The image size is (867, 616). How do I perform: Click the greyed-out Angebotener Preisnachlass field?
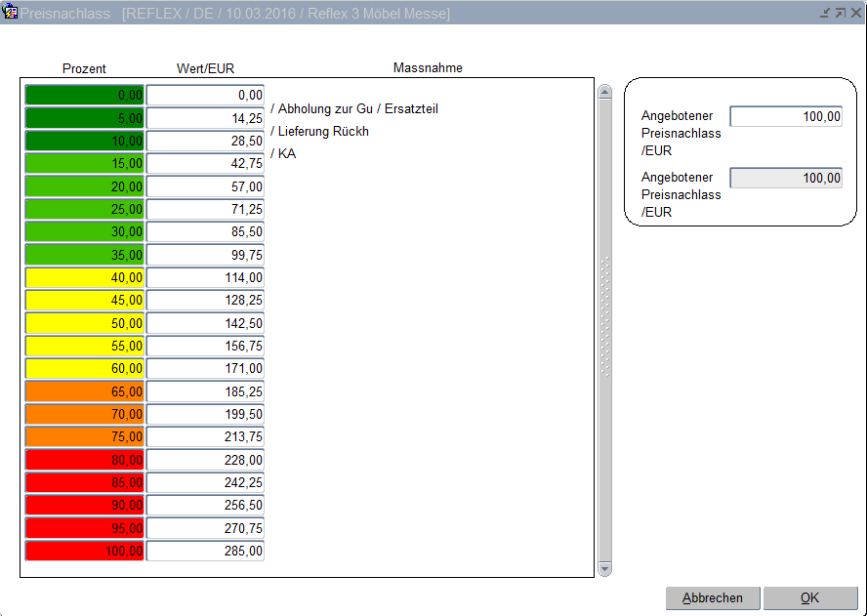[785, 179]
